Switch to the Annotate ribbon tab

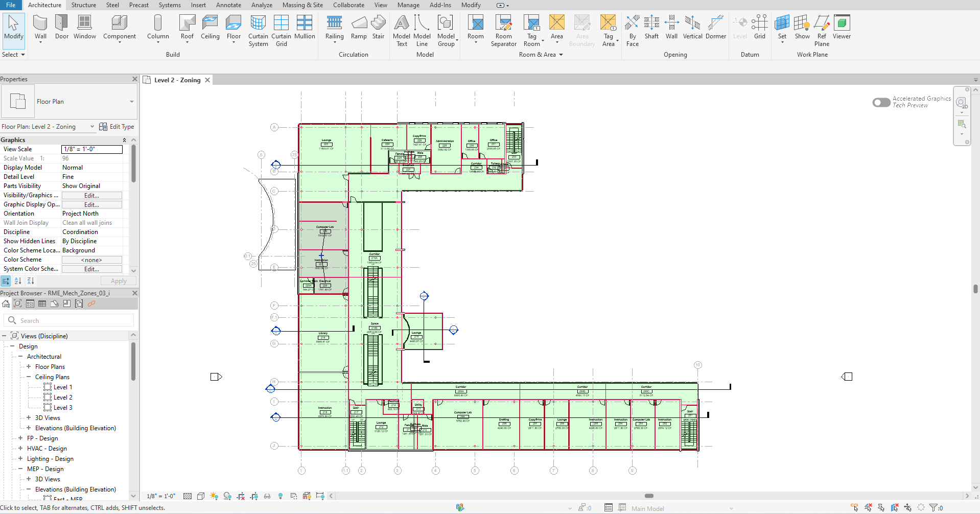[x=228, y=5]
